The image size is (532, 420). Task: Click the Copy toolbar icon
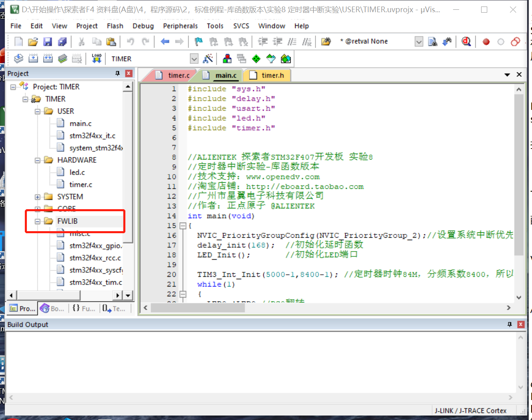[96, 42]
